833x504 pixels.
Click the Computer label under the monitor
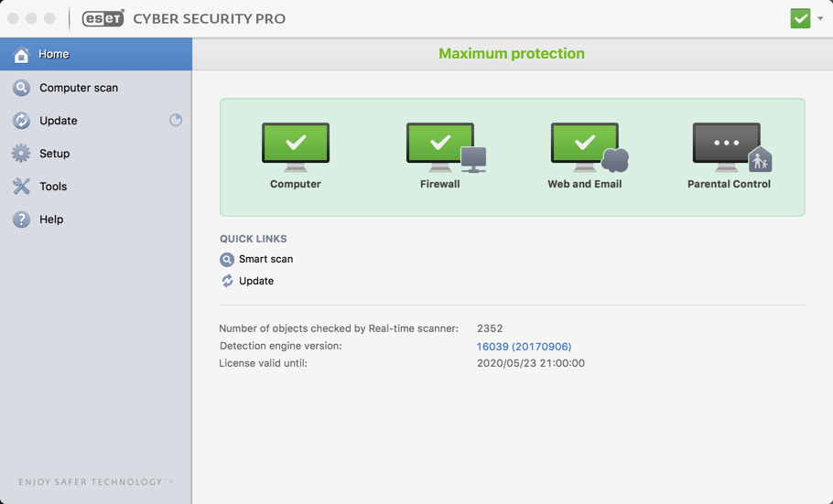[296, 184]
